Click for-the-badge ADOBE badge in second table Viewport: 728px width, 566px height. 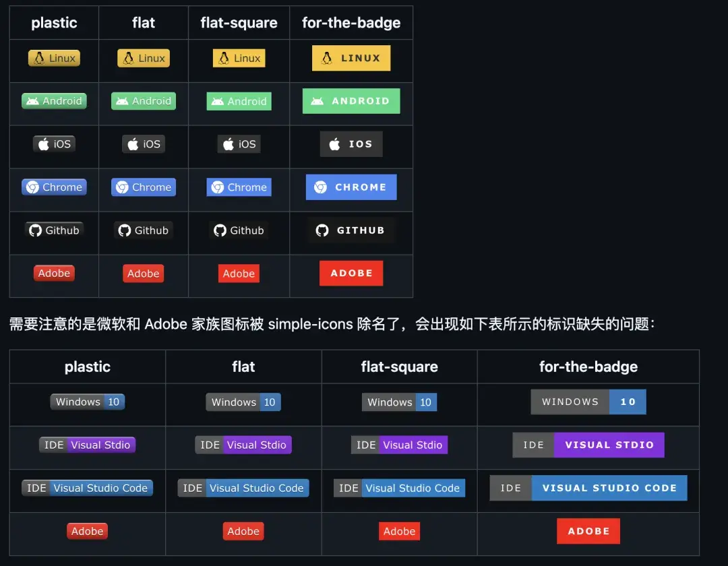(588, 531)
